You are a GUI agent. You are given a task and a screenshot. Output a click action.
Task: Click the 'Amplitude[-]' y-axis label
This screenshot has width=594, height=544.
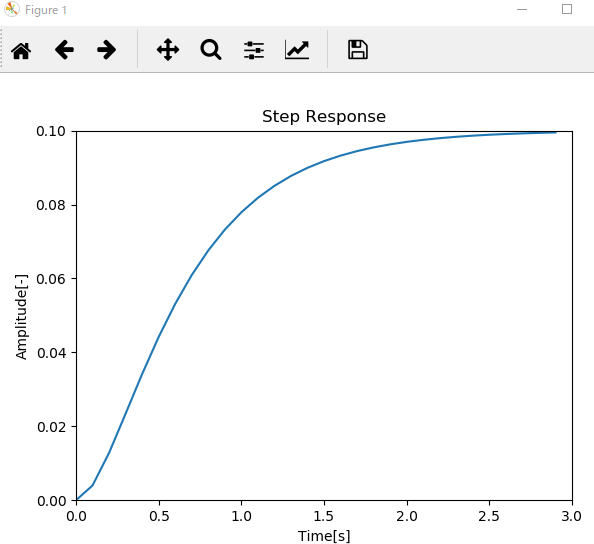22,317
